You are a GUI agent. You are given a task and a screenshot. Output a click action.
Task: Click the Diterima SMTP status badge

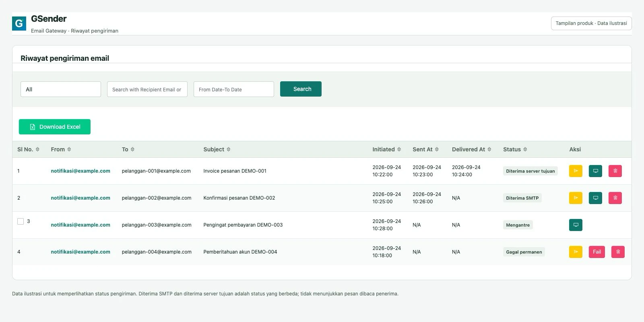(x=522, y=198)
